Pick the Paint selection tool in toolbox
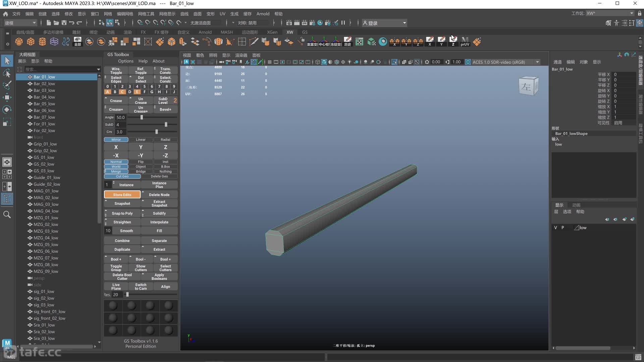The height and width of the screenshot is (362, 644). click(7, 85)
